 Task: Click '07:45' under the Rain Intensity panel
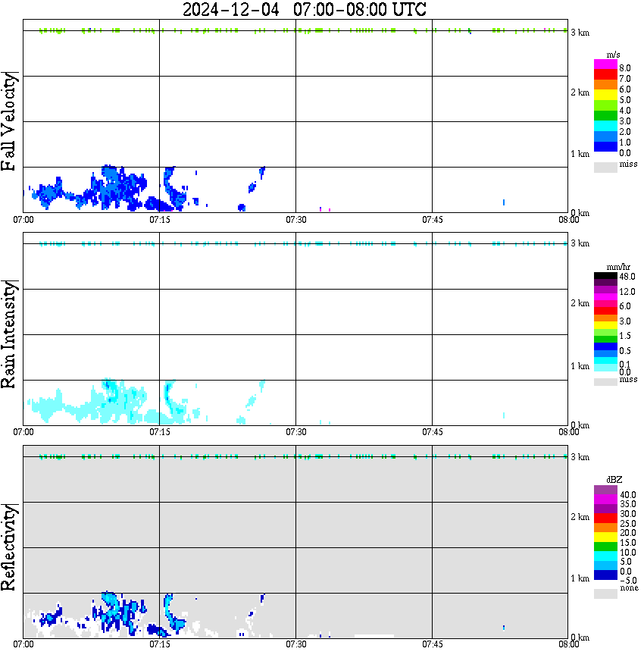tap(433, 432)
